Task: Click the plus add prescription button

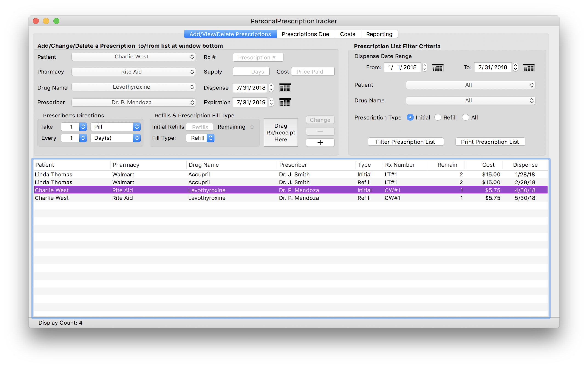Action: 320,142
